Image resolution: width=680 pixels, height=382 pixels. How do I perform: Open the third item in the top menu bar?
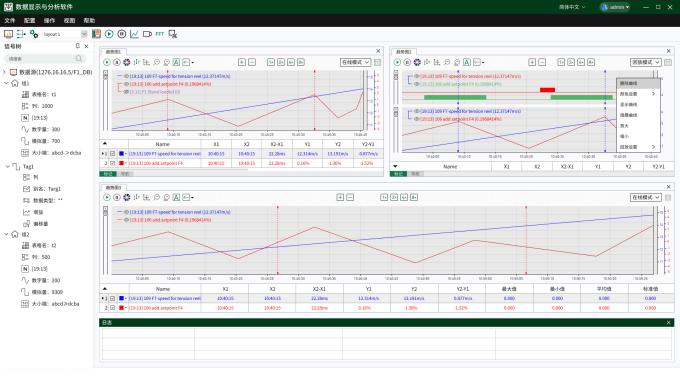[49, 20]
